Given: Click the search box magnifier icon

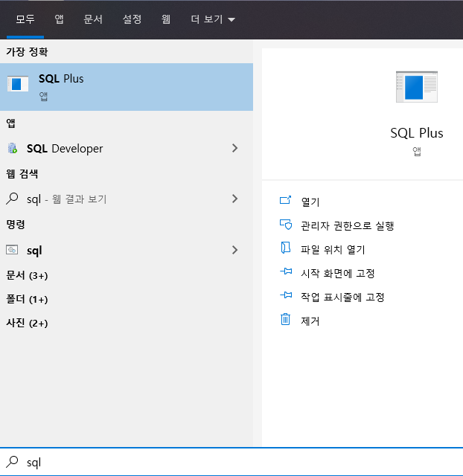Looking at the screenshot, I should coord(12,462).
